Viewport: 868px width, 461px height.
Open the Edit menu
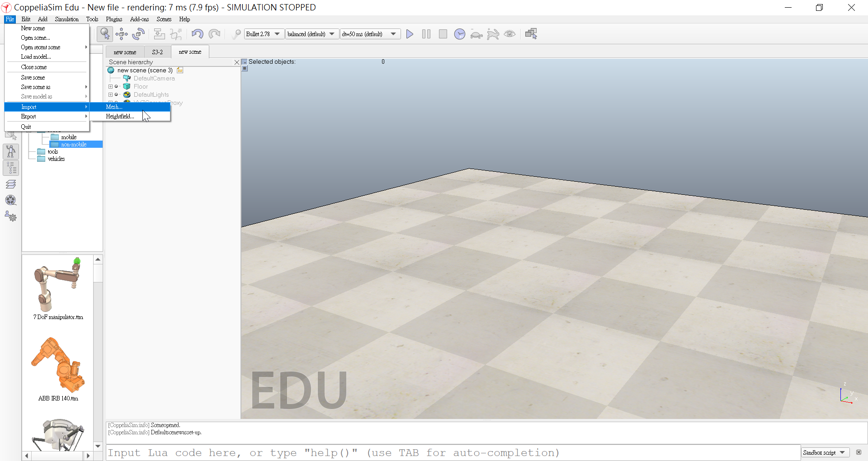tap(26, 19)
